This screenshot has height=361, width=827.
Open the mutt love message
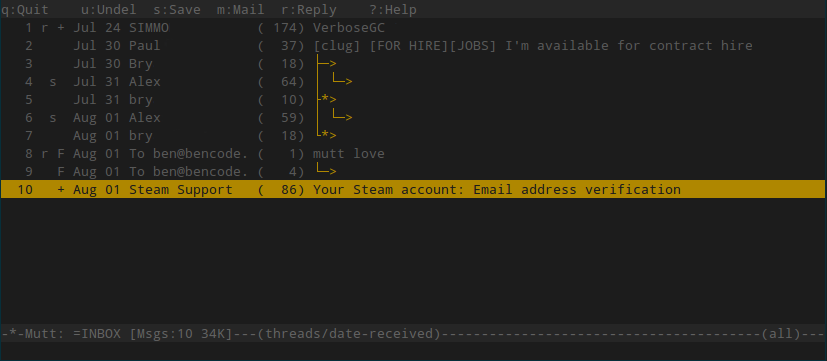tap(413, 154)
